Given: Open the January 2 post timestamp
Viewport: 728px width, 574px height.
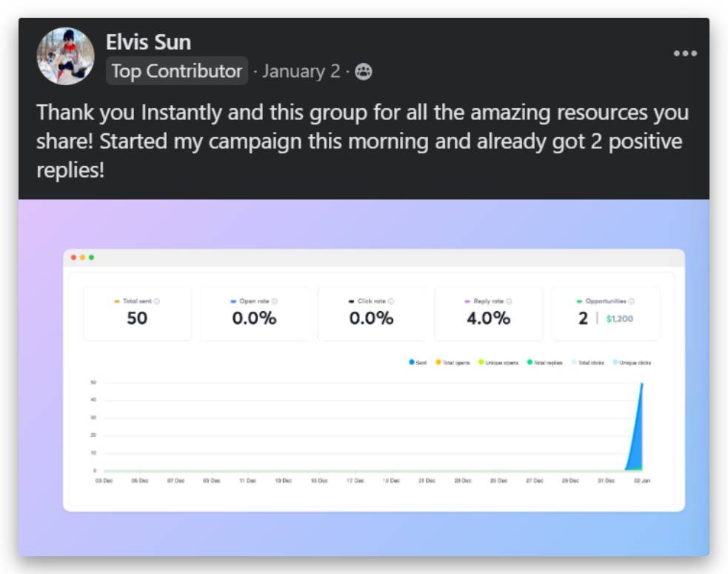Looking at the screenshot, I should click(x=301, y=71).
